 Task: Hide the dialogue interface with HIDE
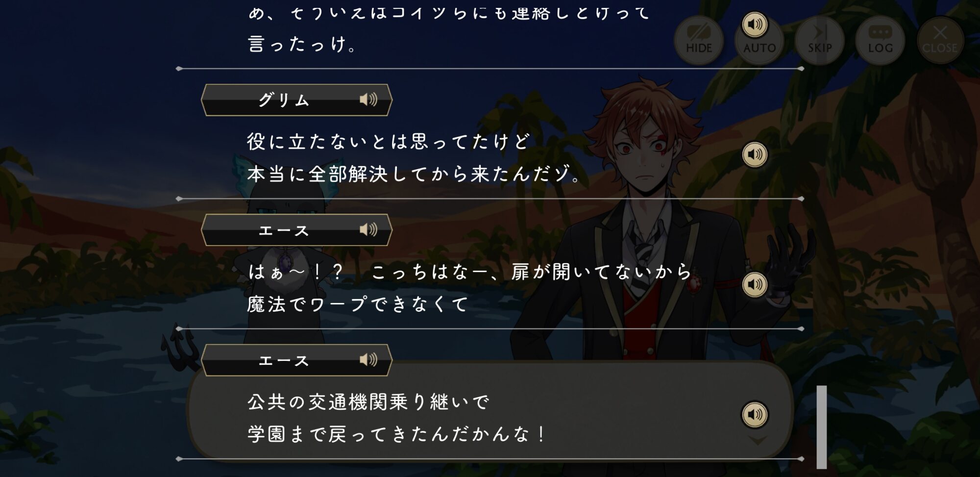(699, 40)
